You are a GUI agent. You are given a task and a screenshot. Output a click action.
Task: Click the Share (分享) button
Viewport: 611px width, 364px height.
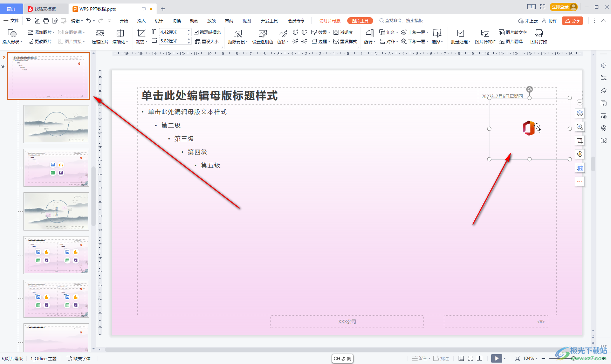[x=572, y=21]
